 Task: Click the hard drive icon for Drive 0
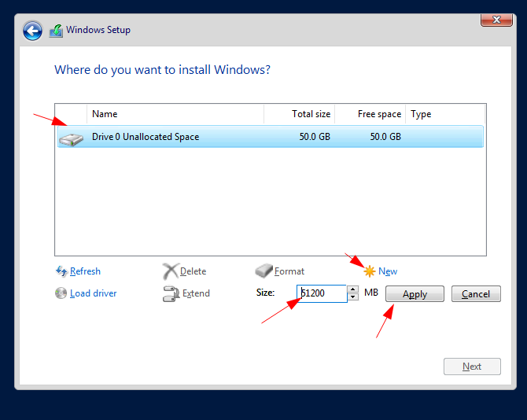(x=71, y=139)
